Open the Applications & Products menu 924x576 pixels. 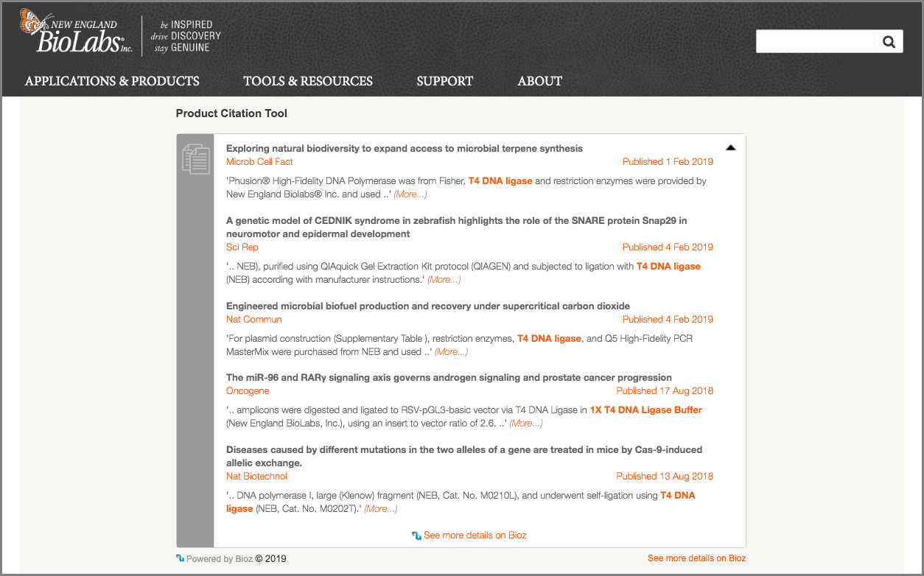[112, 81]
